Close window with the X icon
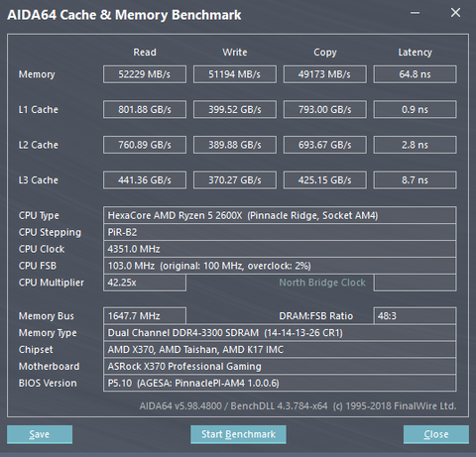 tap(455, 13)
